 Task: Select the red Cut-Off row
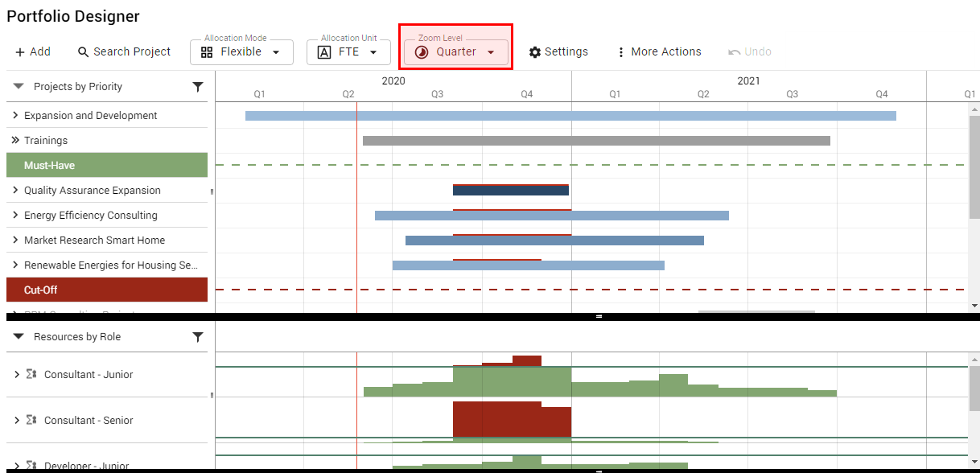click(106, 290)
